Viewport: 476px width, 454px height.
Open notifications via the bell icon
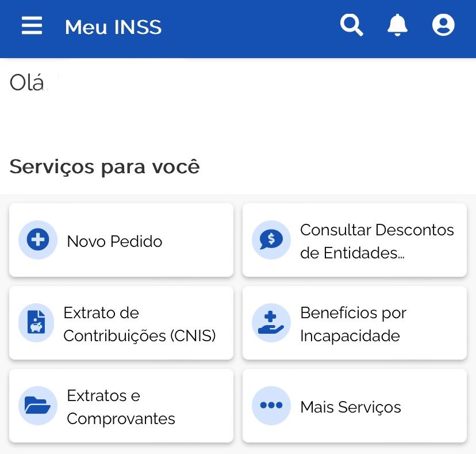tap(397, 25)
